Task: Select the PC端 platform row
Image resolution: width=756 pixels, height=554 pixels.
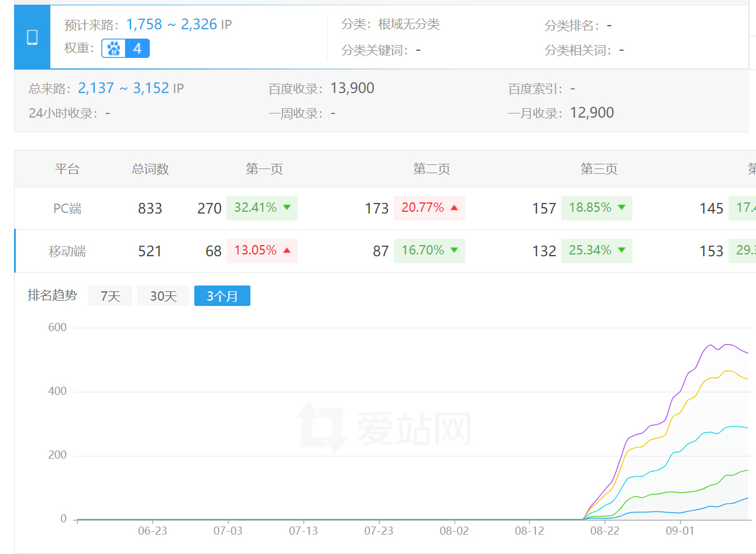Action: click(67, 208)
